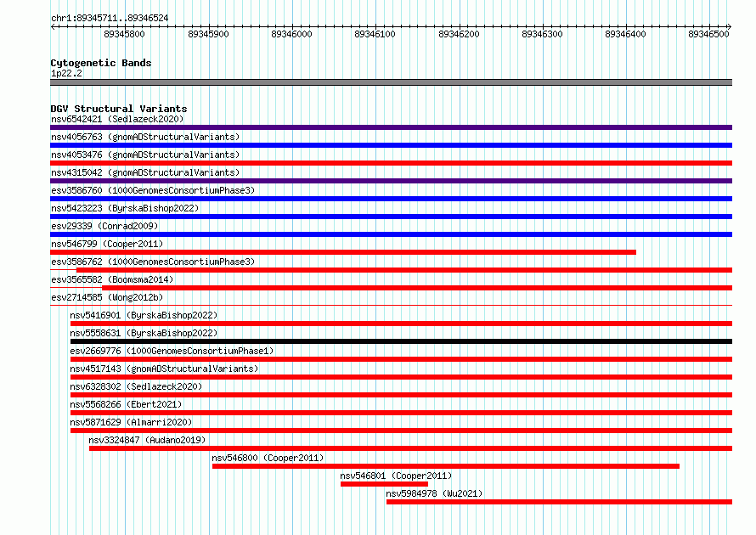Screen dimensions: 756x535
Task: Click the chr1:89345711..89346524 region label
Action: (x=110, y=18)
